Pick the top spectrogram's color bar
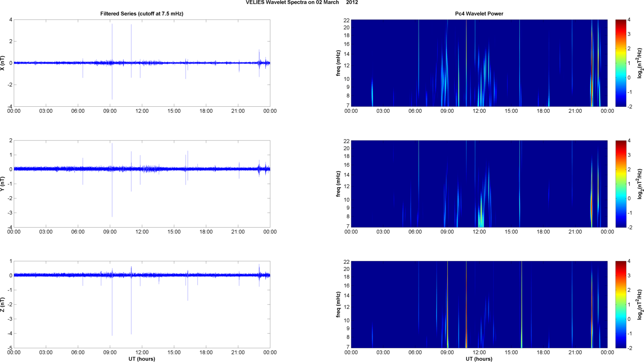 click(x=621, y=63)
